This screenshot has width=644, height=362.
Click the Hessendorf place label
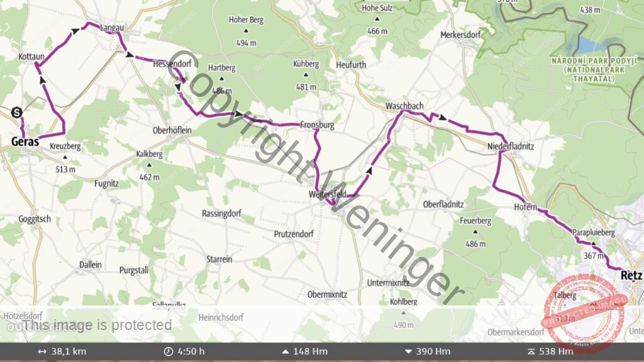coord(172,63)
